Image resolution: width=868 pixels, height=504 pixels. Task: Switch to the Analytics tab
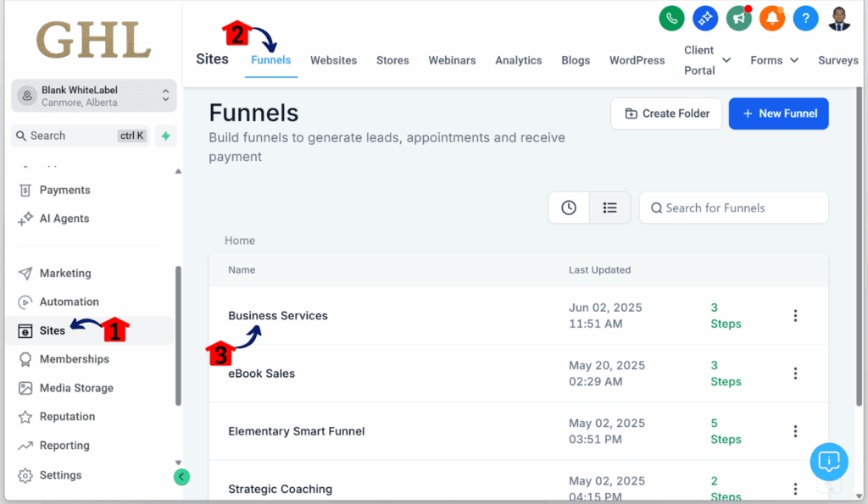click(518, 60)
